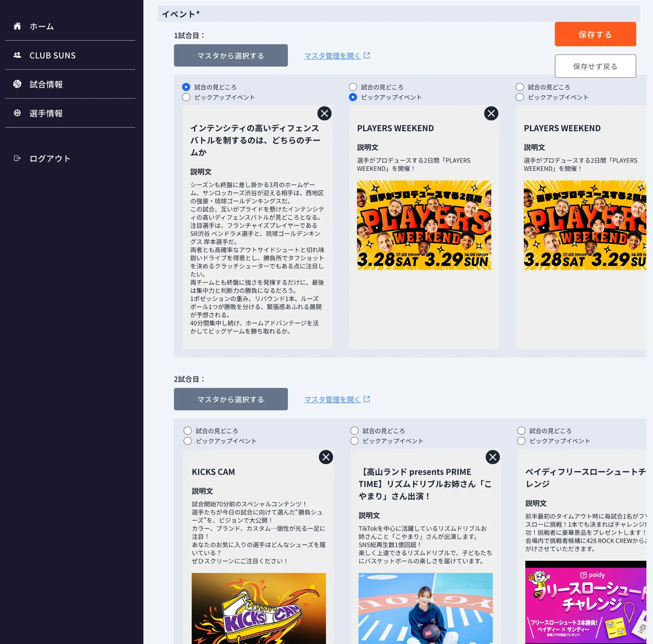Viewport: 653px width, 644px height.
Task: Open 試合情報 via the basketball icon
Action: click(18, 85)
